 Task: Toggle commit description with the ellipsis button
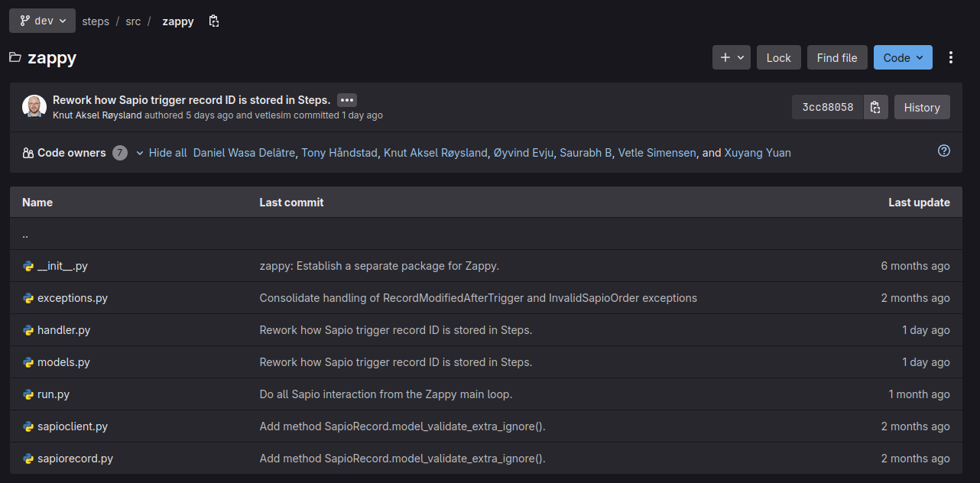[346, 100]
